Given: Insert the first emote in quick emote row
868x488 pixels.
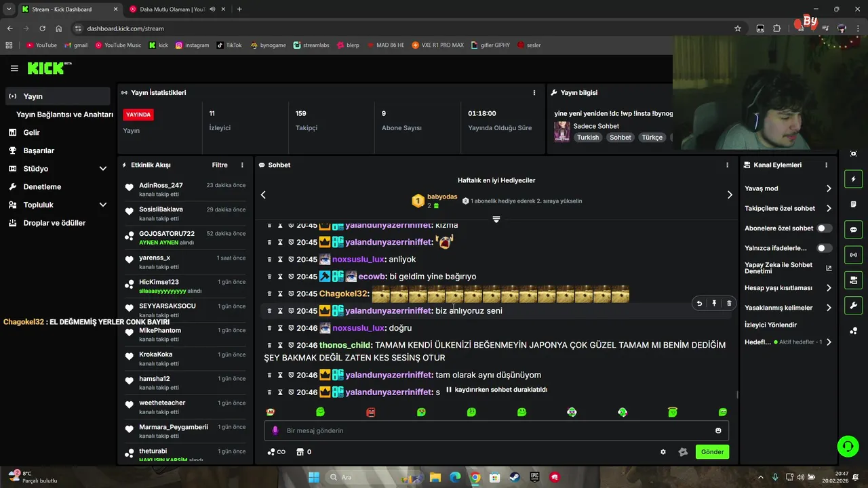Looking at the screenshot, I should (271, 412).
